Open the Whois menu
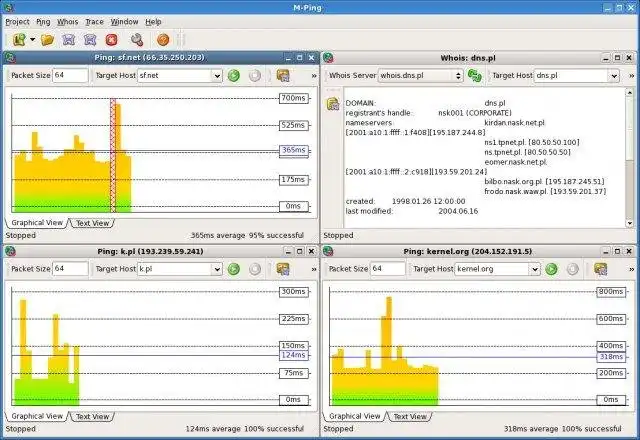This screenshot has height=440, width=640. point(67,22)
